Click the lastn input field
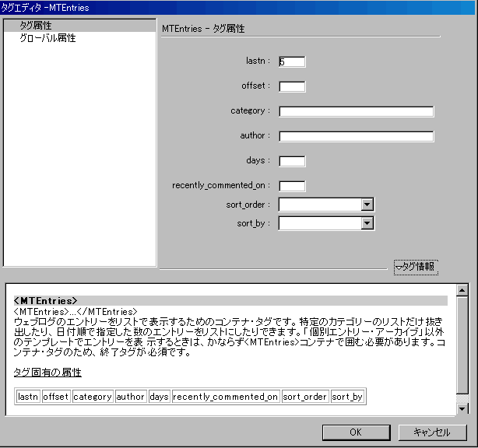This screenshot has height=448, width=478. click(x=292, y=61)
